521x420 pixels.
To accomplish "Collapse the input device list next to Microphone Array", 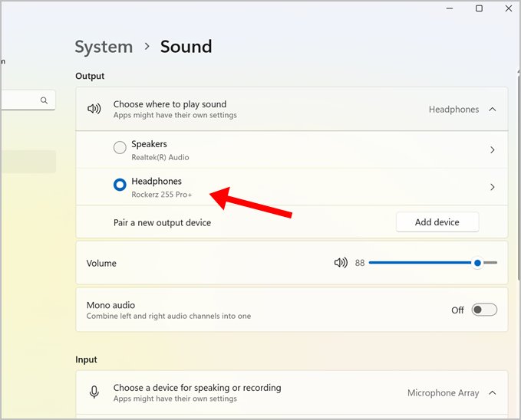I will [493, 392].
